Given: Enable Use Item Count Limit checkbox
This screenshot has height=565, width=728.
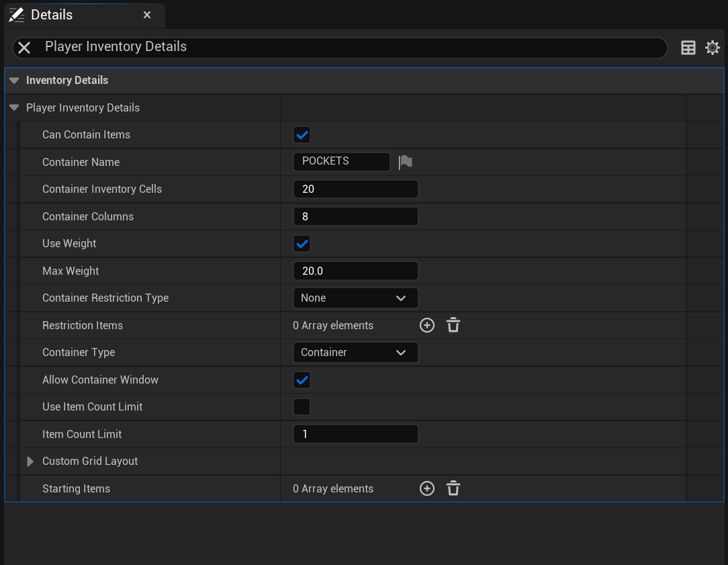Looking at the screenshot, I should point(302,407).
